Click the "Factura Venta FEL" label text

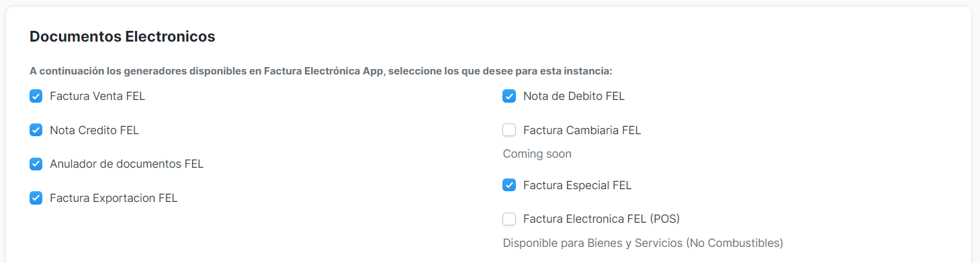click(97, 96)
